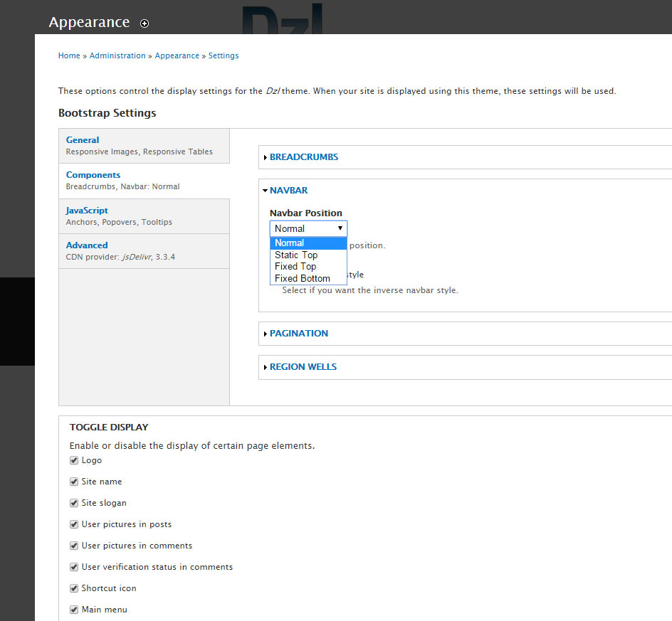Click the Dzl logo at top

pyautogui.click(x=282, y=18)
